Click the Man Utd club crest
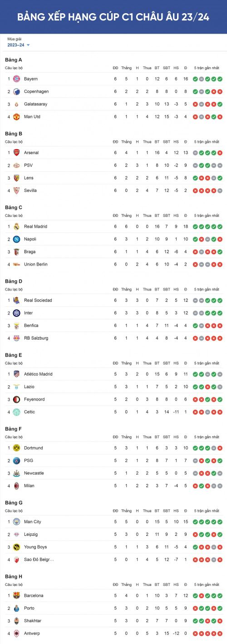Screen dimensions: 227x644 point(16,117)
